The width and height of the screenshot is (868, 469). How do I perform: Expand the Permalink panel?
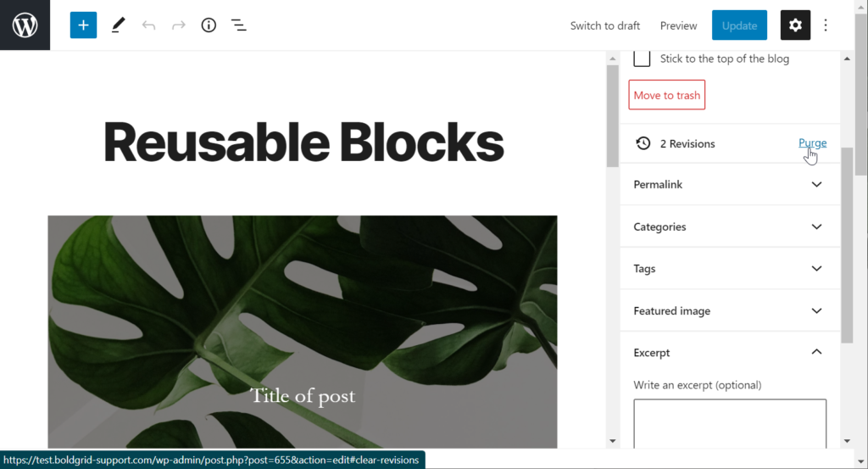731,185
